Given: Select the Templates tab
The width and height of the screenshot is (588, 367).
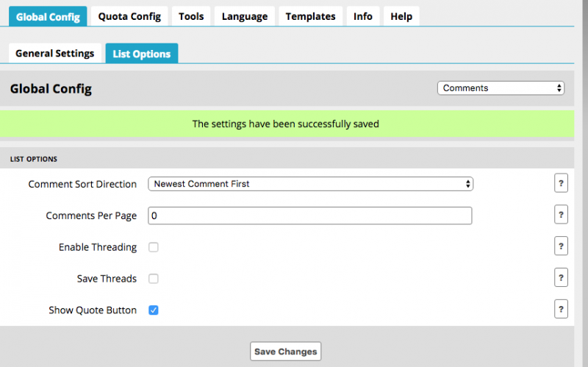Looking at the screenshot, I should [x=310, y=16].
